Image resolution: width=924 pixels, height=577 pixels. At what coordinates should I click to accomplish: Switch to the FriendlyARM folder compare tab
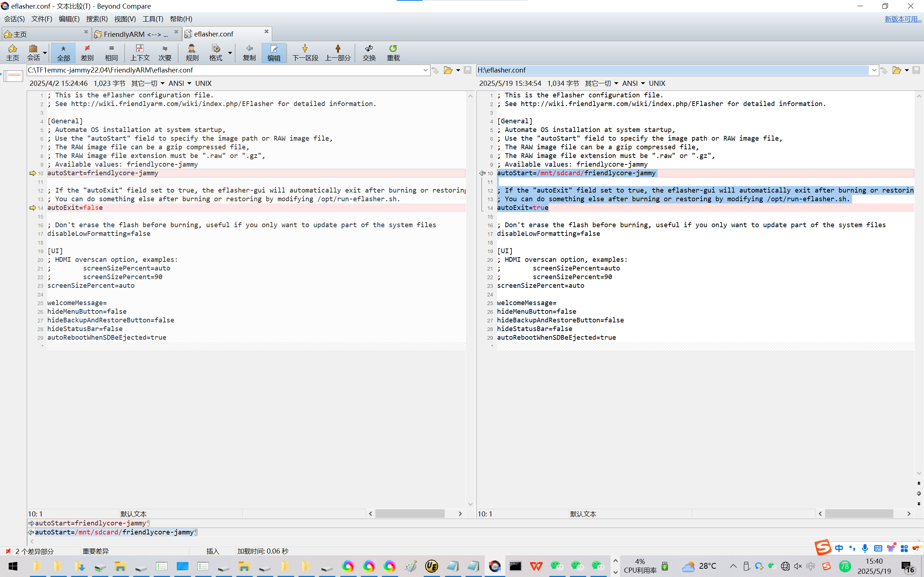(x=135, y=34)
